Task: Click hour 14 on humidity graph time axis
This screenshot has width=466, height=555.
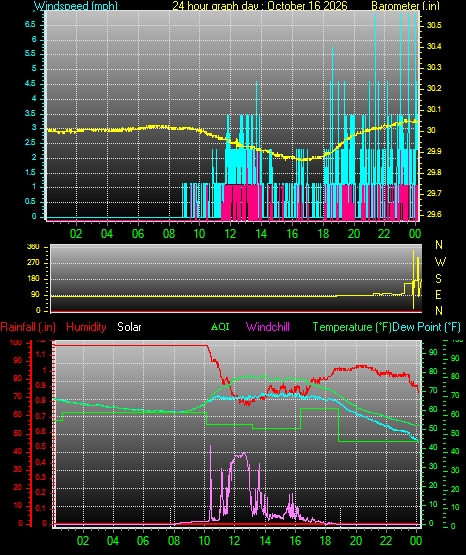Action: click(265, 540)
